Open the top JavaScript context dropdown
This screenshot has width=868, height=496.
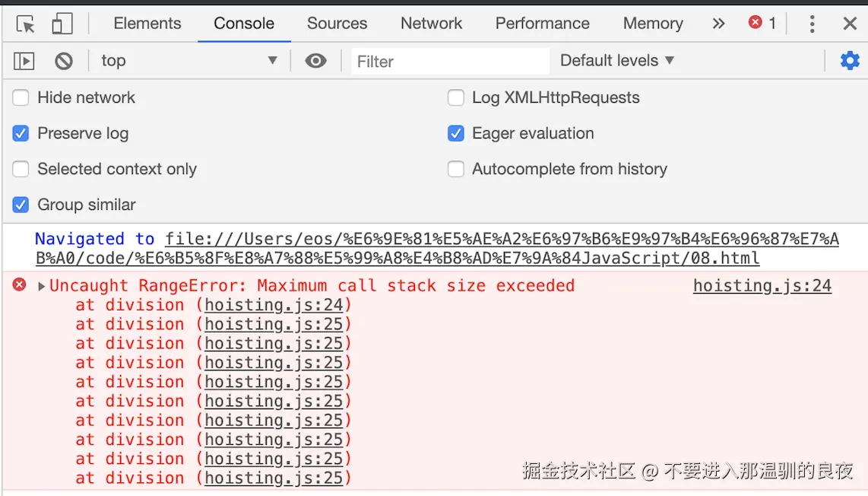[188, 61]
